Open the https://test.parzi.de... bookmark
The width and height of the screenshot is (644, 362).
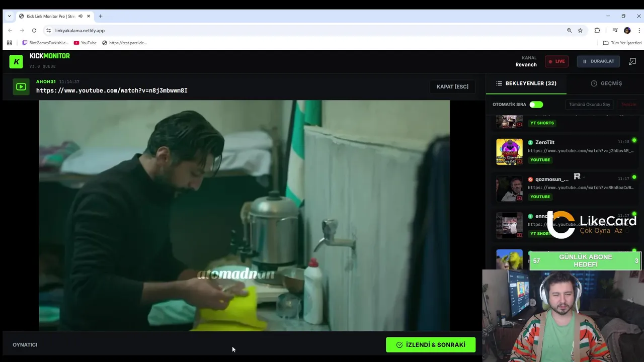tap(124, 43)
